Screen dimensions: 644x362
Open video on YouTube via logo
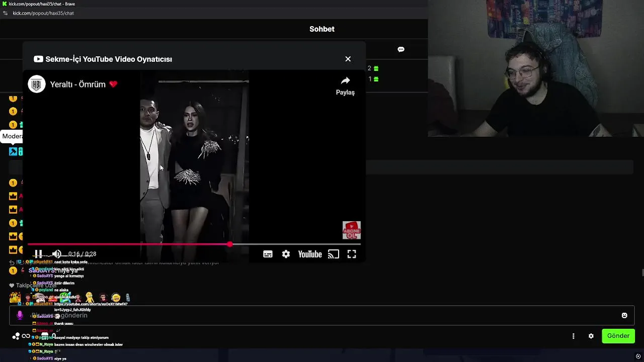click(310, 254)
